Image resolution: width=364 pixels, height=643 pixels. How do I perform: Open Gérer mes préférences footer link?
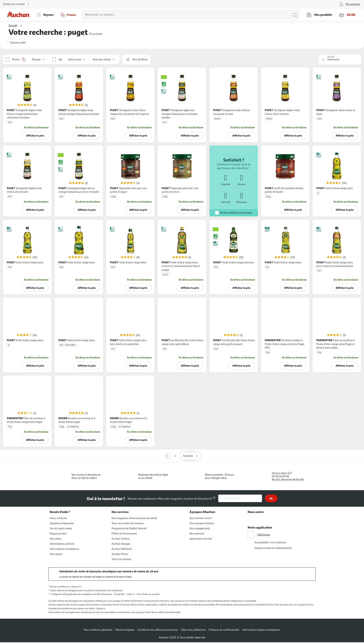pos(193,630)
